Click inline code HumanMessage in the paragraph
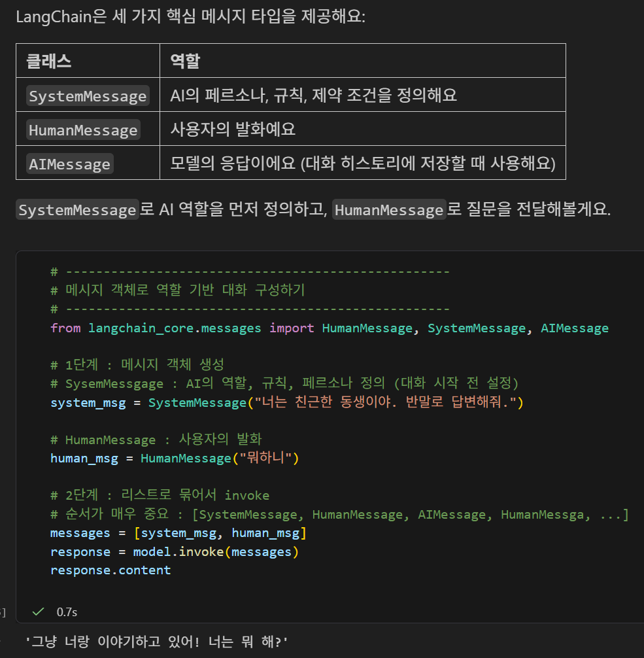 click(x=389, y=209)
